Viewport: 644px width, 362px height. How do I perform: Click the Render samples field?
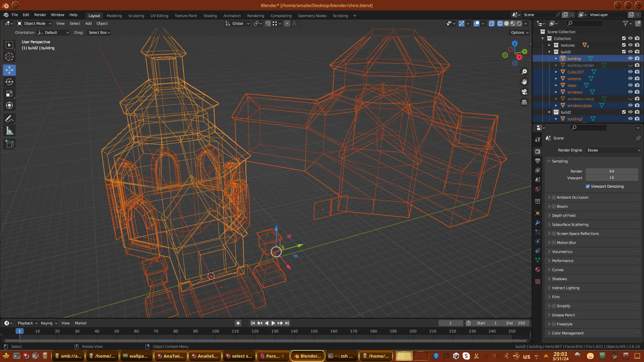611,171
